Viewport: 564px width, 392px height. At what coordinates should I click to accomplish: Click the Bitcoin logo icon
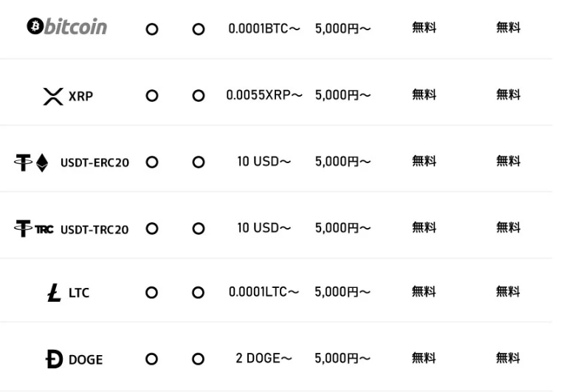tap(34, 27)
